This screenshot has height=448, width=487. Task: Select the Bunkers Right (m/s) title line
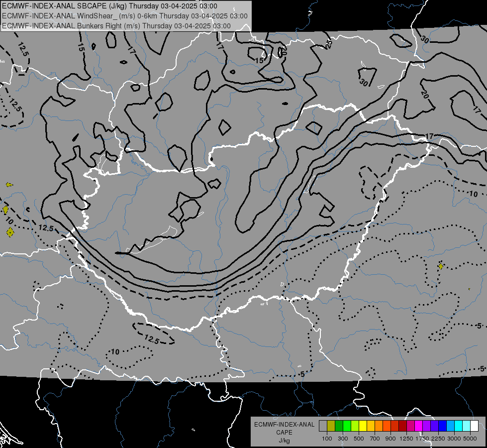tap(116, 26)
